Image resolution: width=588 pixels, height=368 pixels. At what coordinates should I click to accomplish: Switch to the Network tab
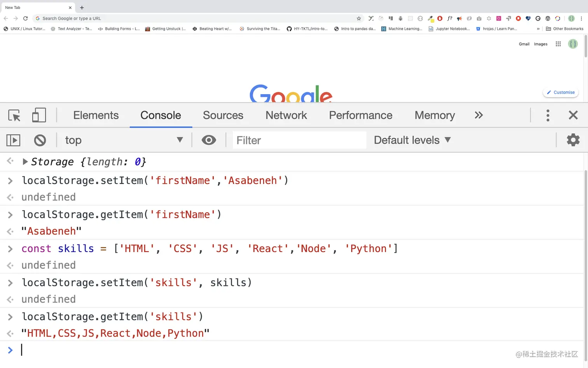coord(286,115)
